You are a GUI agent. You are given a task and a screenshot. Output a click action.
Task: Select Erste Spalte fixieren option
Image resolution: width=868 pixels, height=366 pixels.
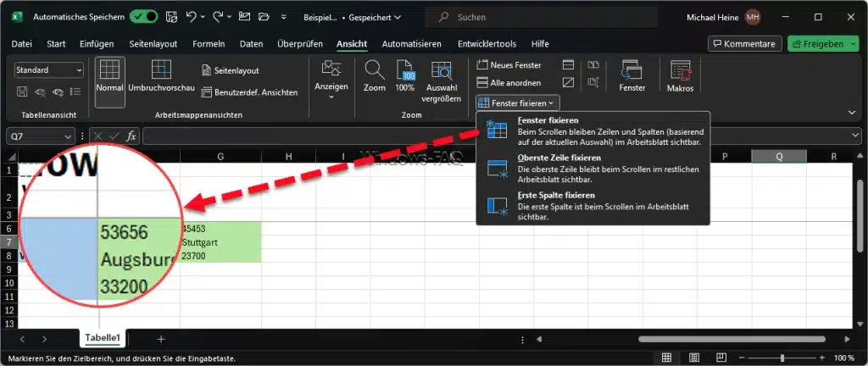pos(593,206)
